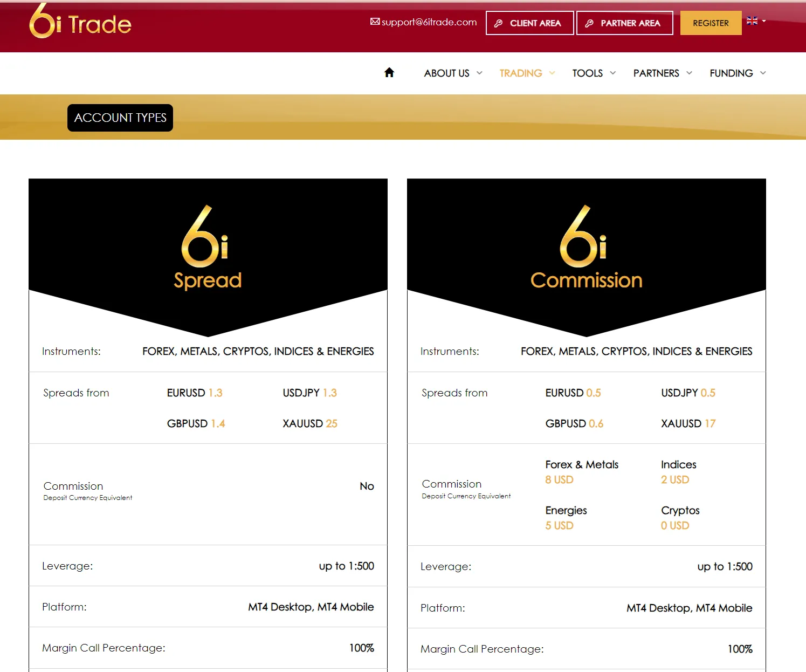Select the UK flag language icon
The image size is (806, 672).
coord(752,20)
